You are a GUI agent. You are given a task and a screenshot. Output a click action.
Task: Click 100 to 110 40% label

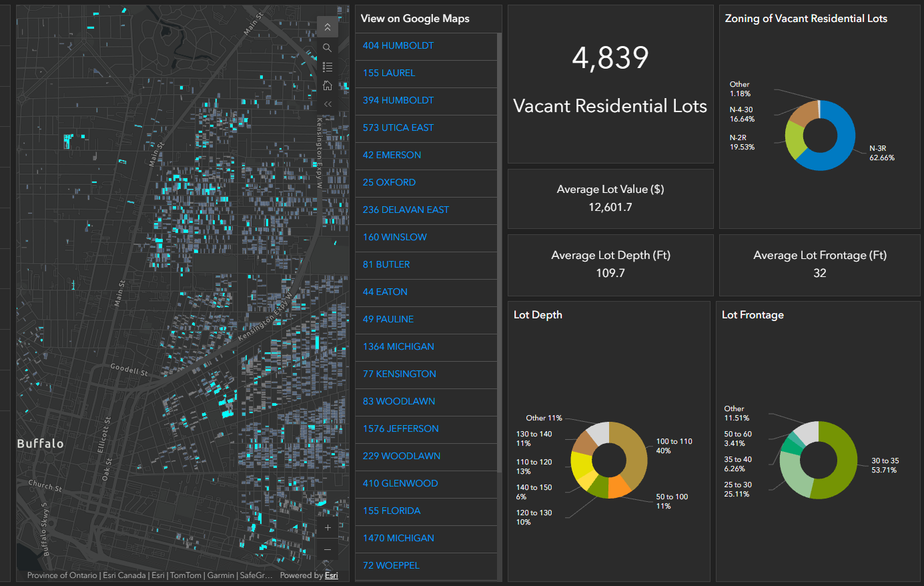click(674, 446)
